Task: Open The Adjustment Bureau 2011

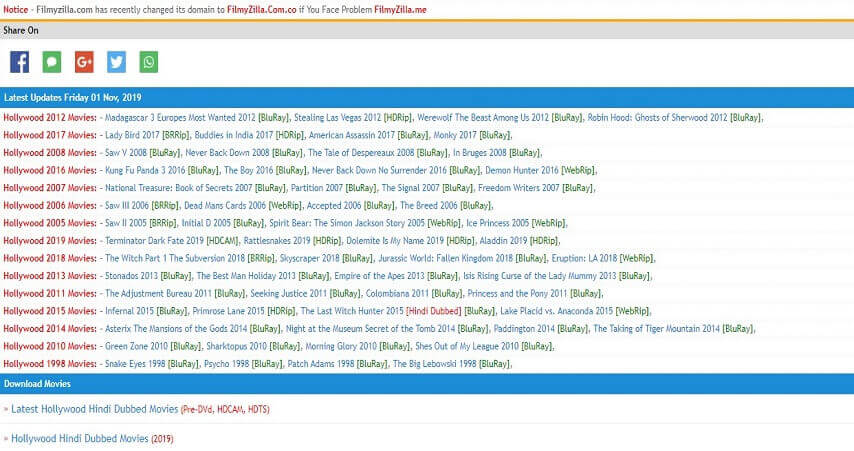Action: [175, 294]
